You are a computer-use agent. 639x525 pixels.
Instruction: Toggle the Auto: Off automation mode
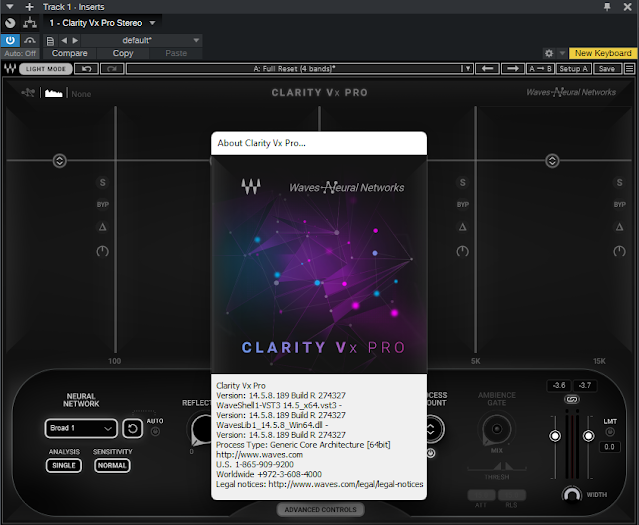click(x=20, y=53)
